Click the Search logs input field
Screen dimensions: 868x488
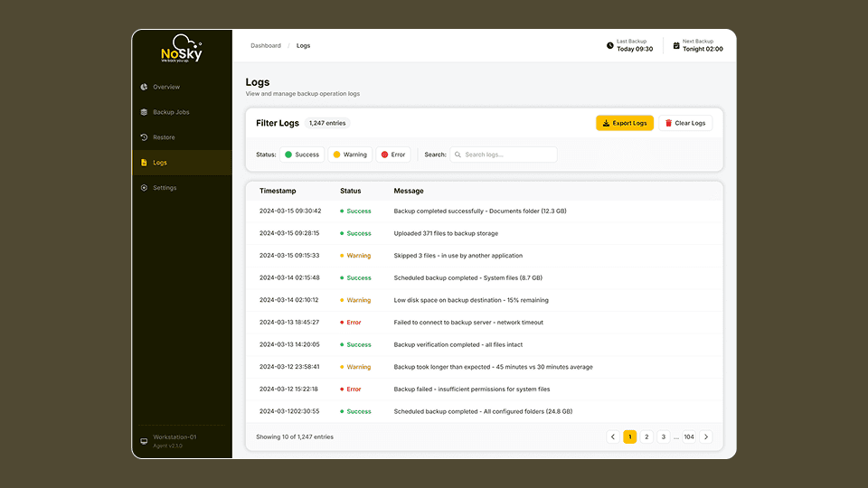[506, 155]
